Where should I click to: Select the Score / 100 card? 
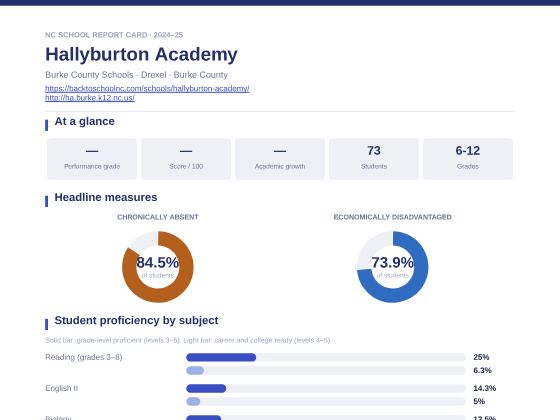click(x=186, y=159)
